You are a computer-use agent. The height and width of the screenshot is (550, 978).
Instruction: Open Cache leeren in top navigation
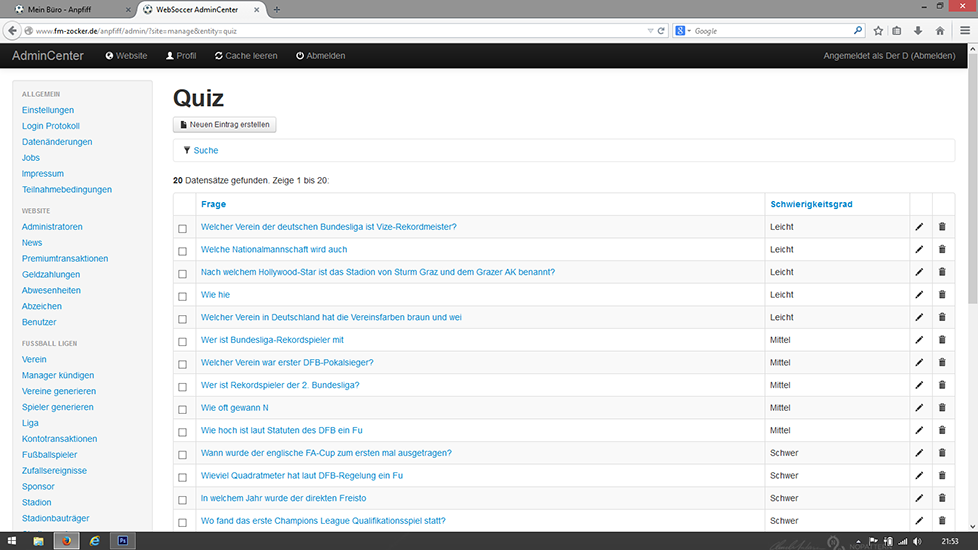pyautogui.click(x=246, y=56)
